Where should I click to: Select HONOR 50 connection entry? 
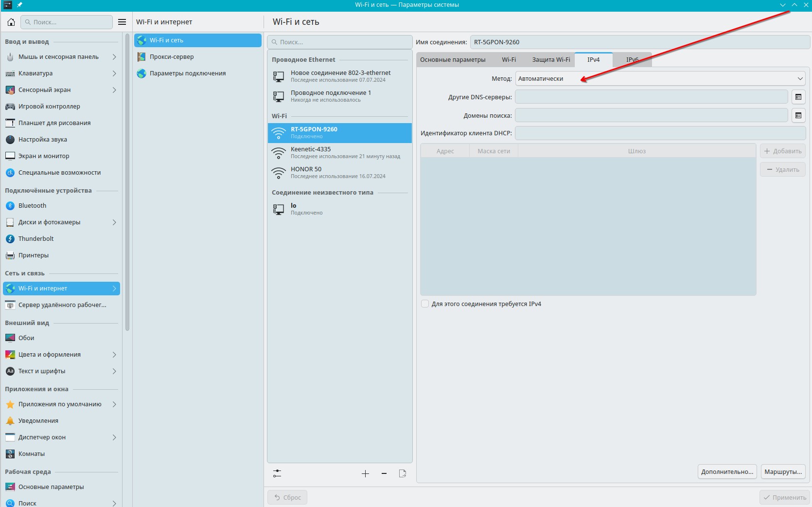click(339, 173)
